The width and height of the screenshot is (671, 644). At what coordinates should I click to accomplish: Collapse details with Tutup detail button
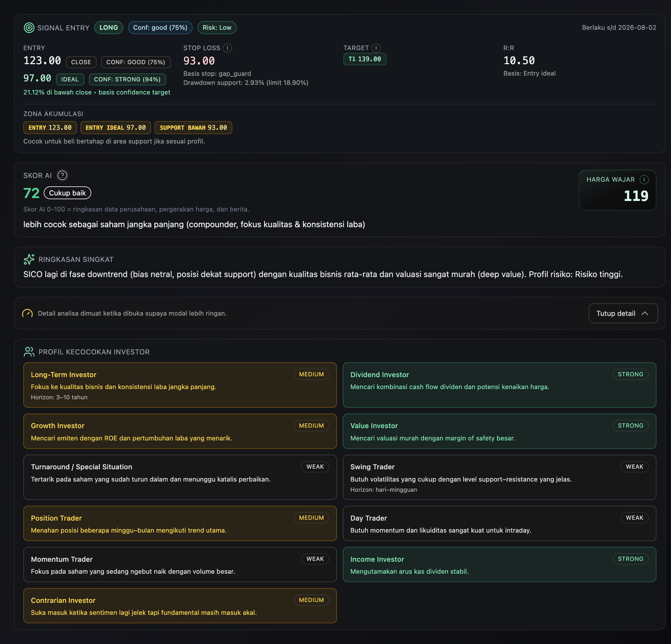(x=623, y=314)
